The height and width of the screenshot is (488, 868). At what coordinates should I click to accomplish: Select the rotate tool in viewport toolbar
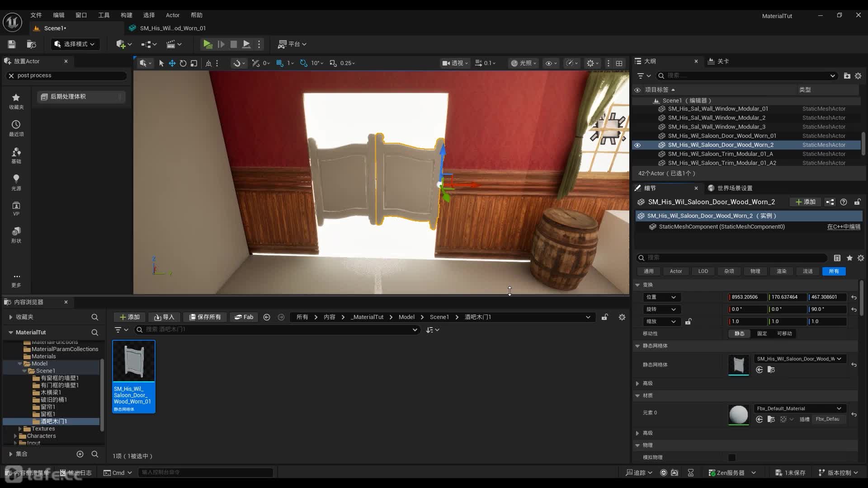tap(183, 63)
